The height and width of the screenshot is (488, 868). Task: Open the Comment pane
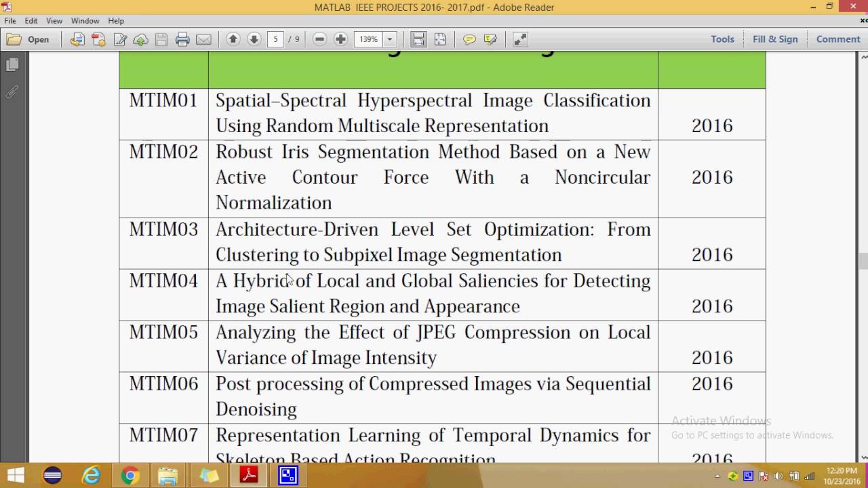[838, 39]
